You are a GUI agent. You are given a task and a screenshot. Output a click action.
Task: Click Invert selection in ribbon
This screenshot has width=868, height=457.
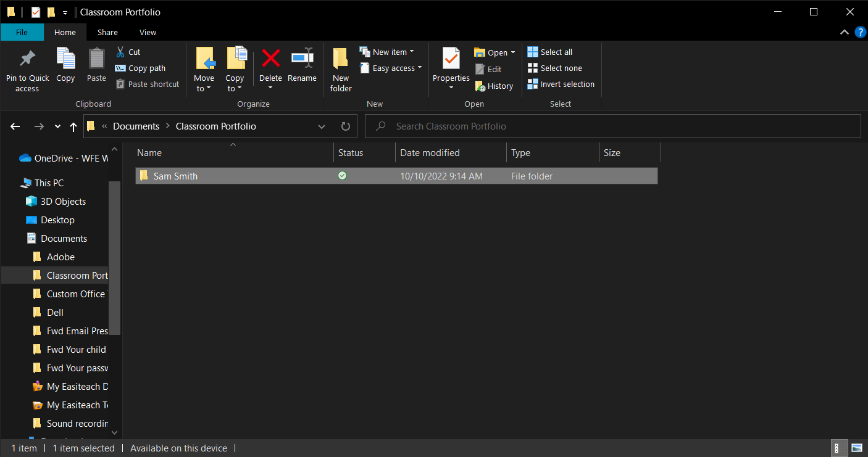tap(561, 84)
